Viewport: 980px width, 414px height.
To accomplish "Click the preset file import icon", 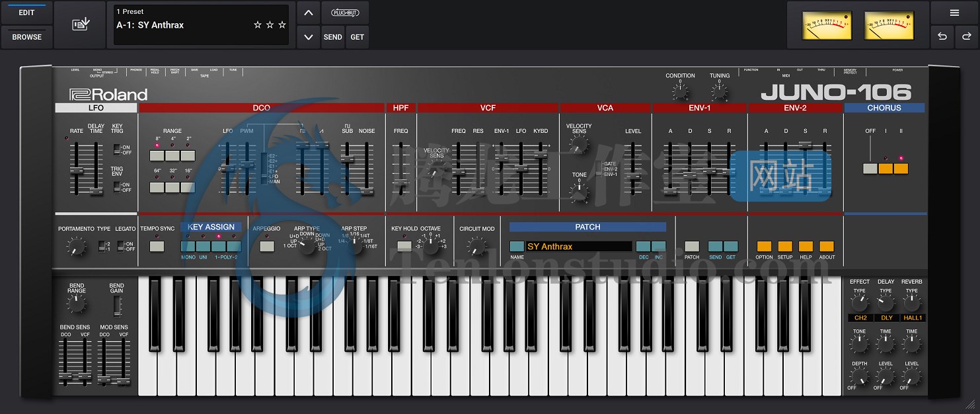I will click(81, 24).
